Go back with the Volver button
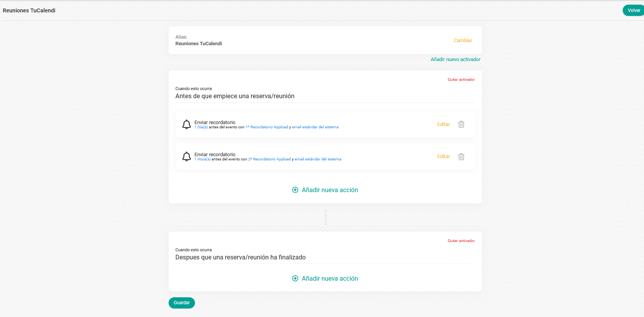Image resolution: width=644 pixels, height=317 pixels. (x=634, y=10)
